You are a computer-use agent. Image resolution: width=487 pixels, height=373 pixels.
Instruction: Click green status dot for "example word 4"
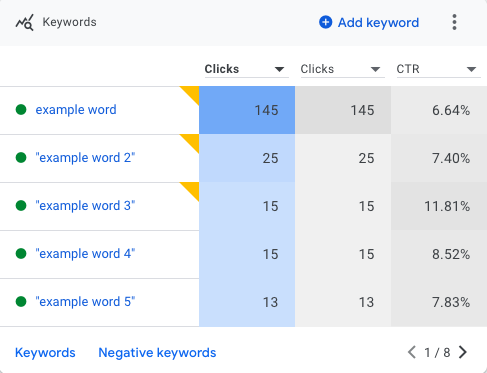[21, 253]
